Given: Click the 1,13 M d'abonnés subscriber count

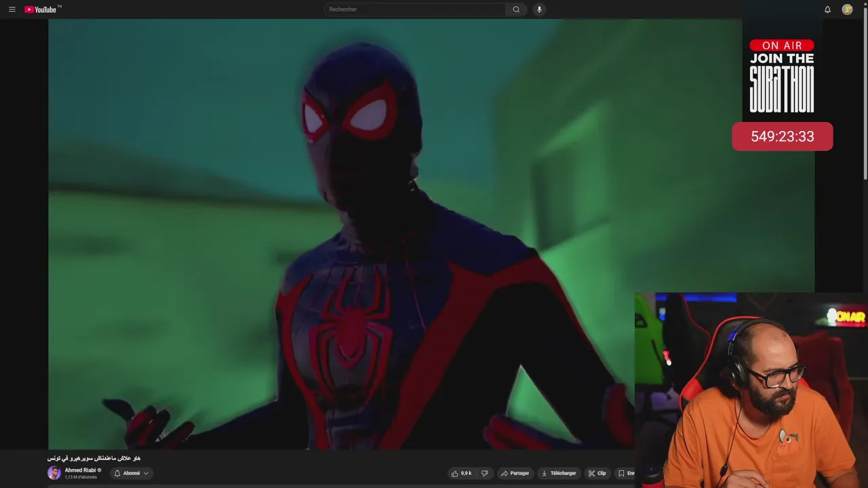Looking at the screenshot, I should [x=81, y=477].
